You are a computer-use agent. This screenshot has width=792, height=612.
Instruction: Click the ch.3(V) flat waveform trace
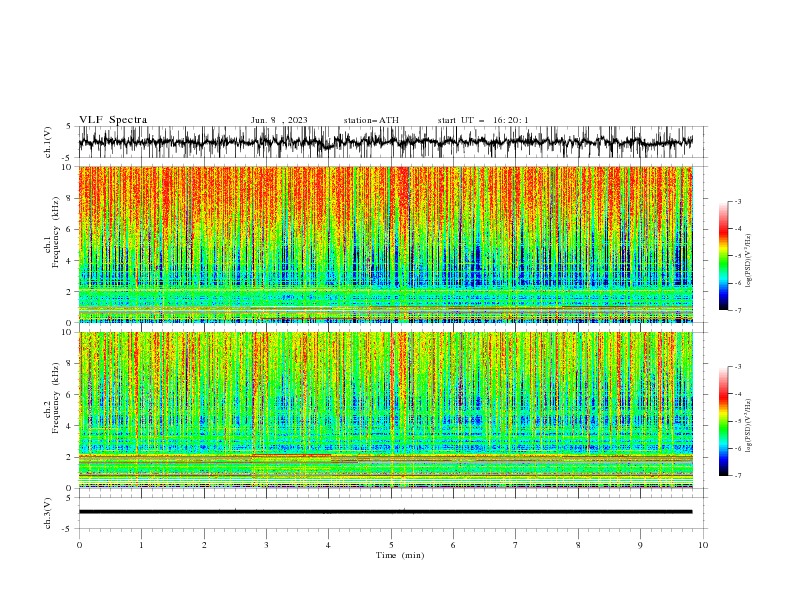[x=386, y=512]
